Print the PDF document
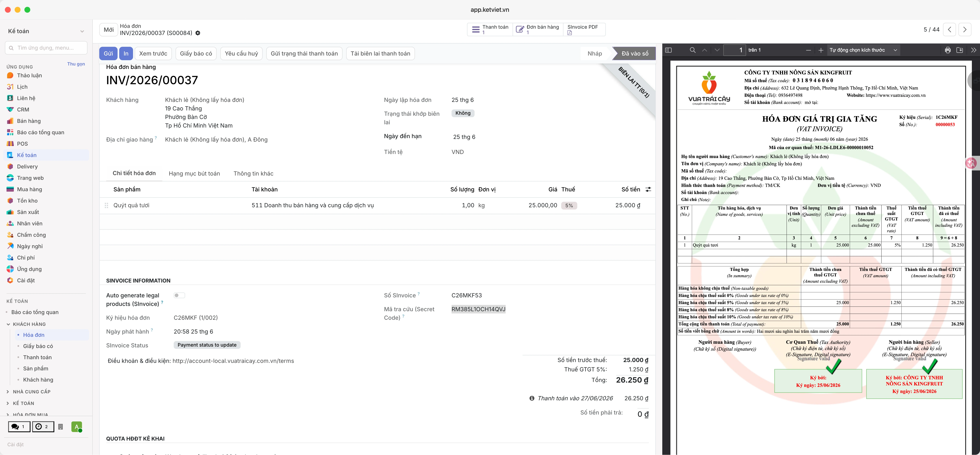 click(x=948, y=50)
